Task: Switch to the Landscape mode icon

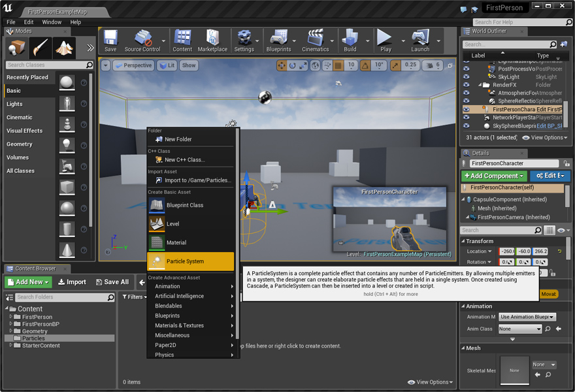Action: [64, 48]
